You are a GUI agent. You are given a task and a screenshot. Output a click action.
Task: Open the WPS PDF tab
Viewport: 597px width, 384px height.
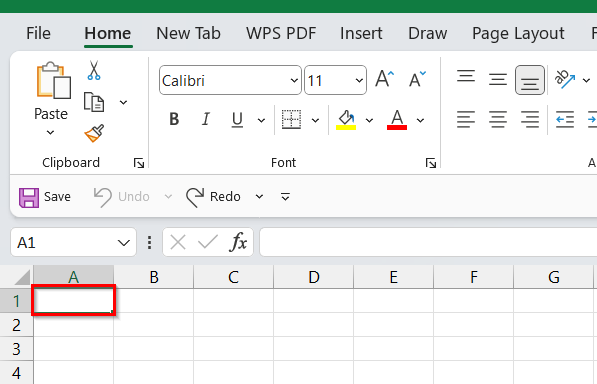coord(281,33)
